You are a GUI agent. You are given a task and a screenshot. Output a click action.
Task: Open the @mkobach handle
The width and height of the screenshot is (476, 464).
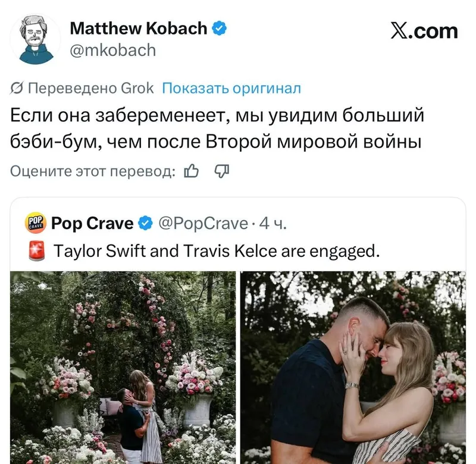(113, 50)
